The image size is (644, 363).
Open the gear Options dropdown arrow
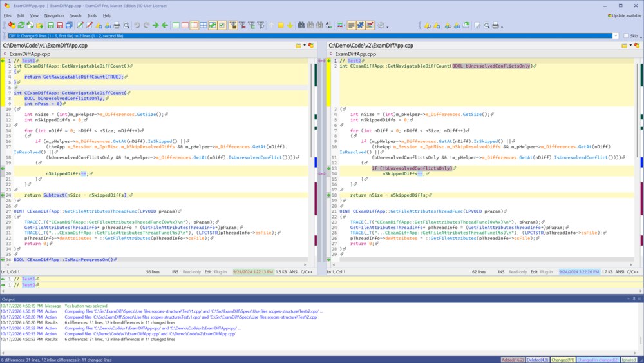(x=387, y=26)
